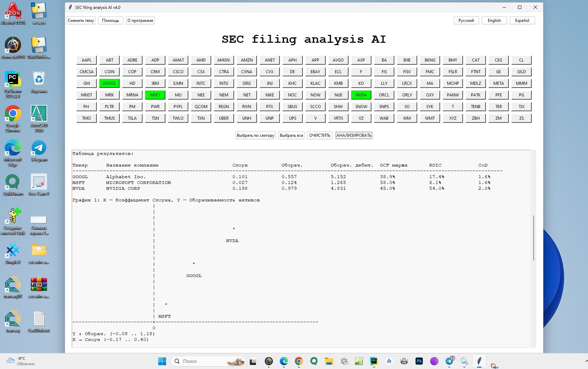Select the transaq desktop shortcut
588x369 pixels.
pos(13,321)
